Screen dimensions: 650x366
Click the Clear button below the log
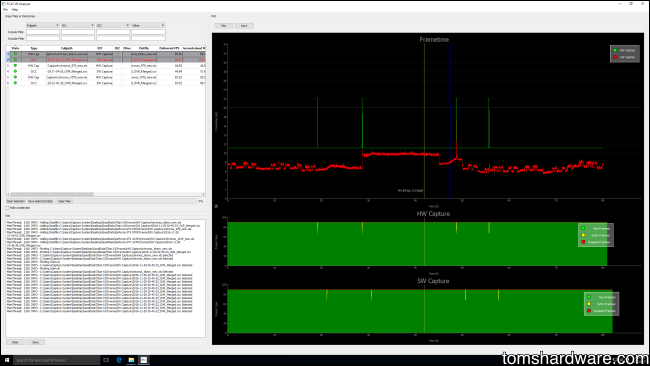click(15, 342)
